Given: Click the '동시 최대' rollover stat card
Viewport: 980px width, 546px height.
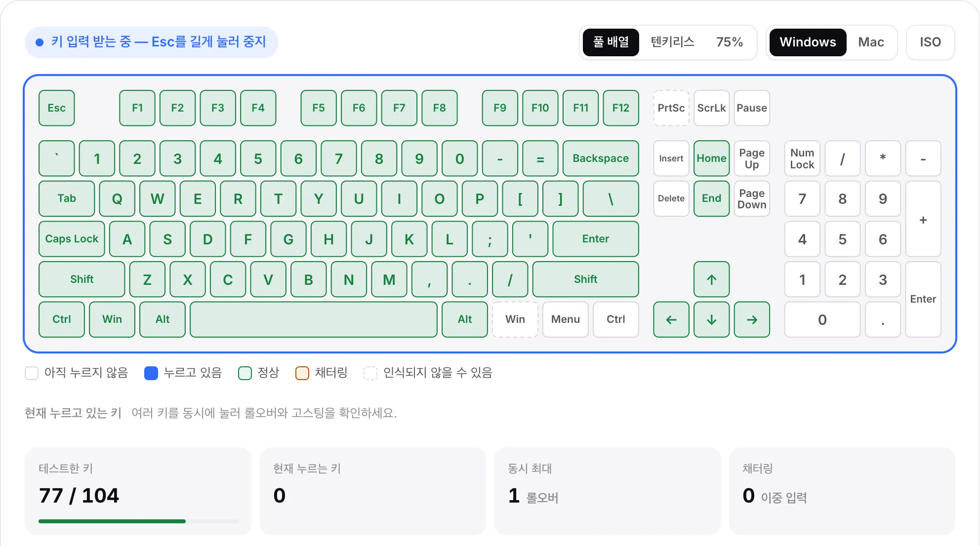Looking at the screenshot, I should click(607, 491).
